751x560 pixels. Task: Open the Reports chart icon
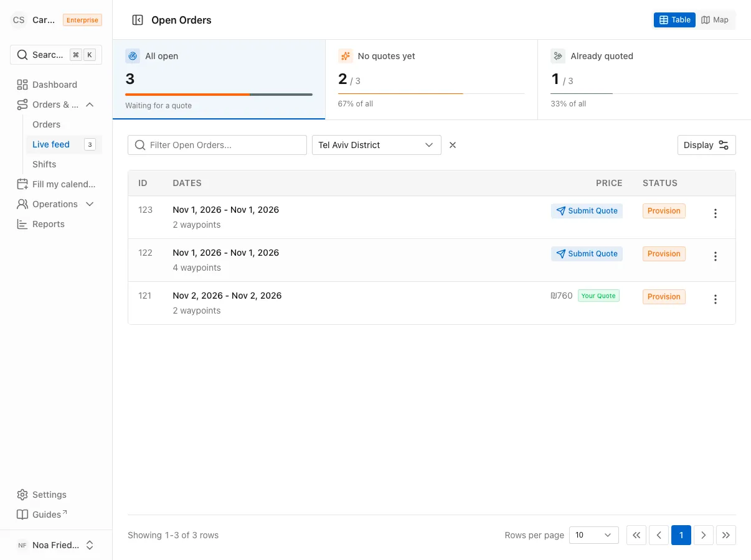(x=22, y=224)
